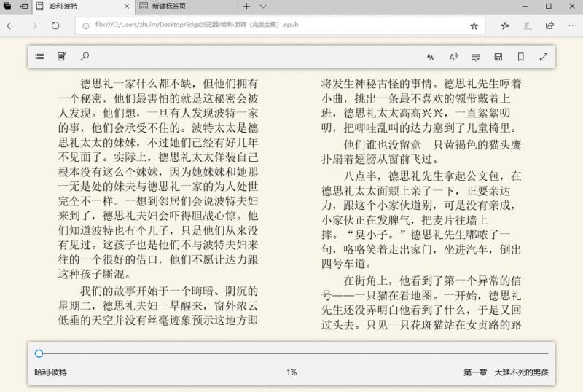Open the table of contents list
The height and width of the screenshot is (392, 583).
point(39,57)
